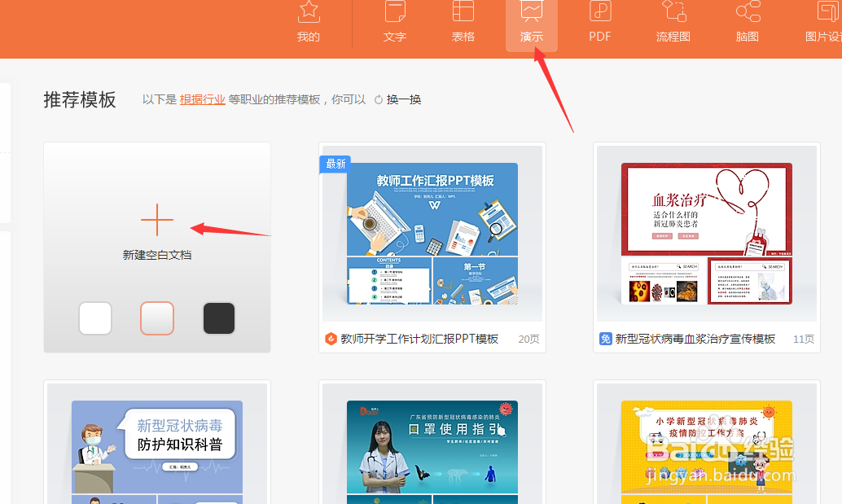Open the 表格 (Spreadsheet) section icon

pyautogui.click(x=463, y=20)
